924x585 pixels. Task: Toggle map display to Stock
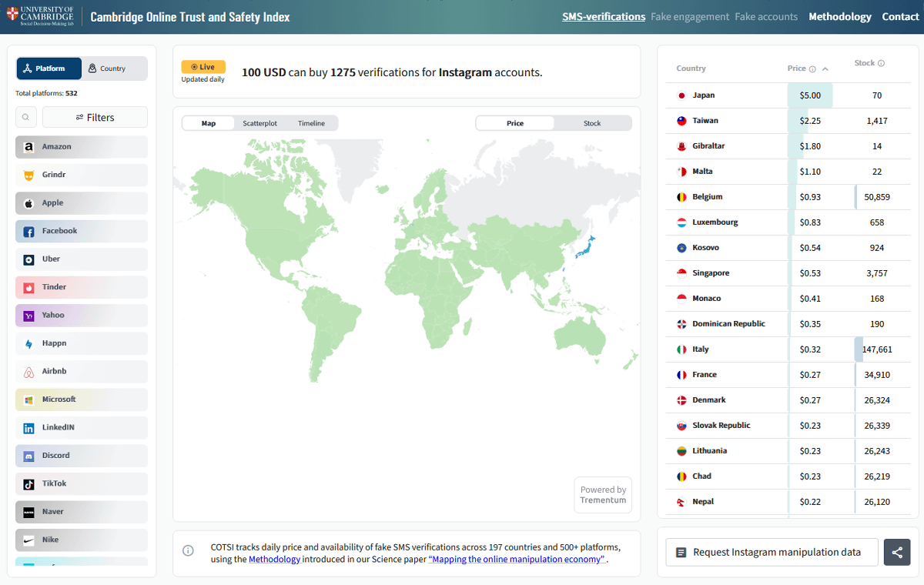[591, 123]
